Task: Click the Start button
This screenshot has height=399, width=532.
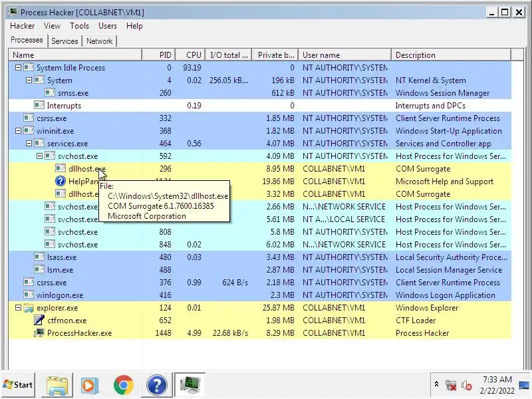Action: [19, 385]
